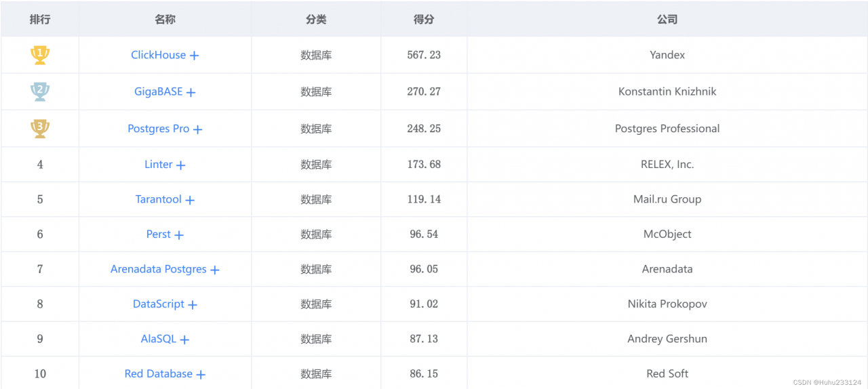Select the score 86.15 cell
This screenshot has width=868, height=389.
[x=424, y=373]
